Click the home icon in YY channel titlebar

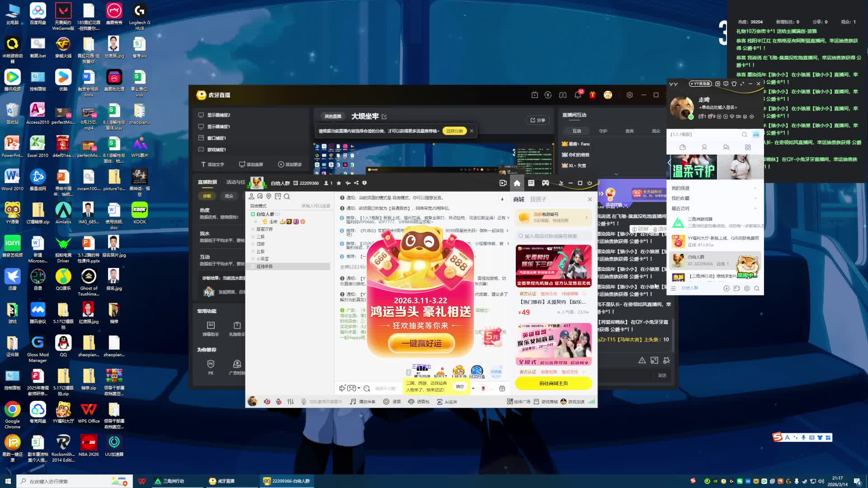click(517, 183)
